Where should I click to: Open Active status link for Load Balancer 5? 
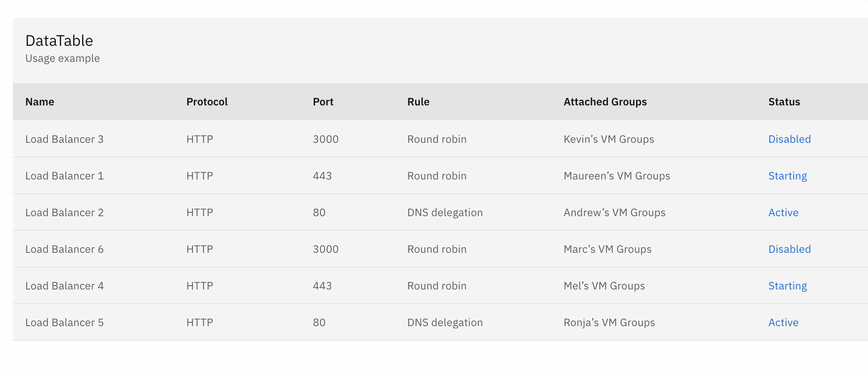[783, 322]
